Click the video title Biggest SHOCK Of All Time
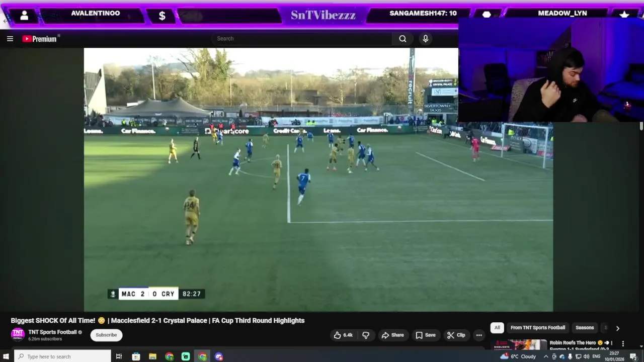This screenshot has height=362, width=644. click(157, 320)
